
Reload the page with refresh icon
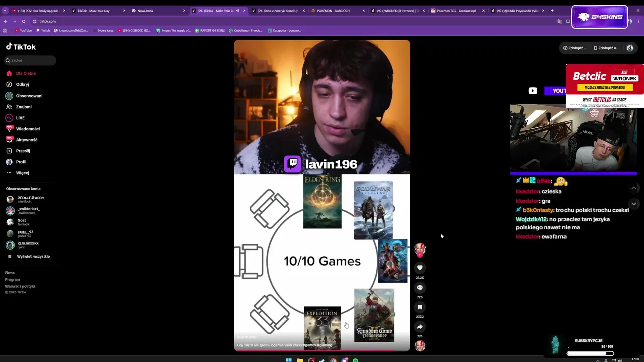point(24,21)
